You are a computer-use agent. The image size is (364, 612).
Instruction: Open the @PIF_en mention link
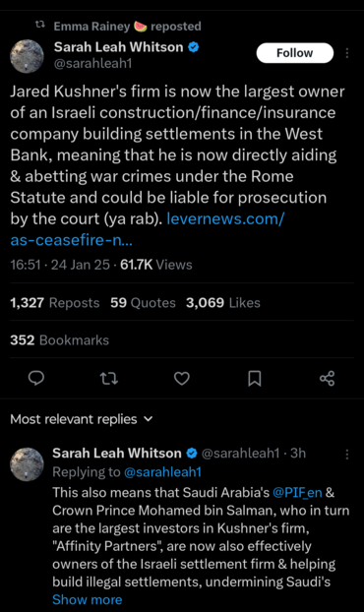tap(297, 493)
